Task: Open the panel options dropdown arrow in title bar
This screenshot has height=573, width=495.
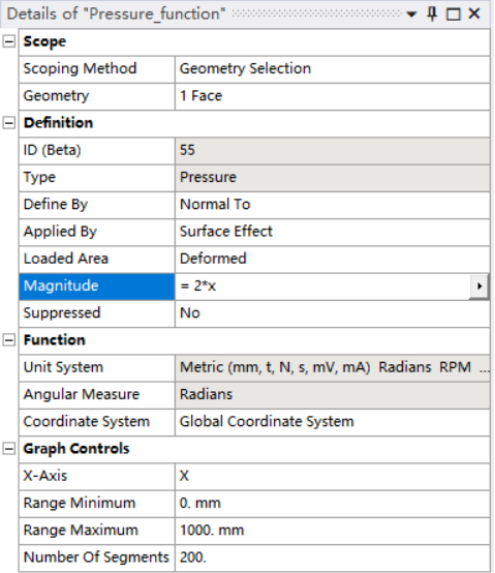Action: pyautogui.click(x=411, y=14)
